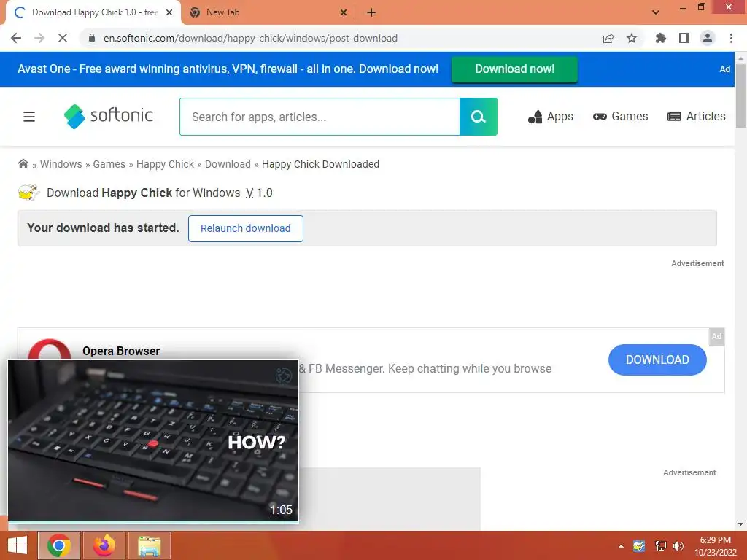Open File Explorer from the taskbar
The image size is (747, 560).
coord(150,545)
